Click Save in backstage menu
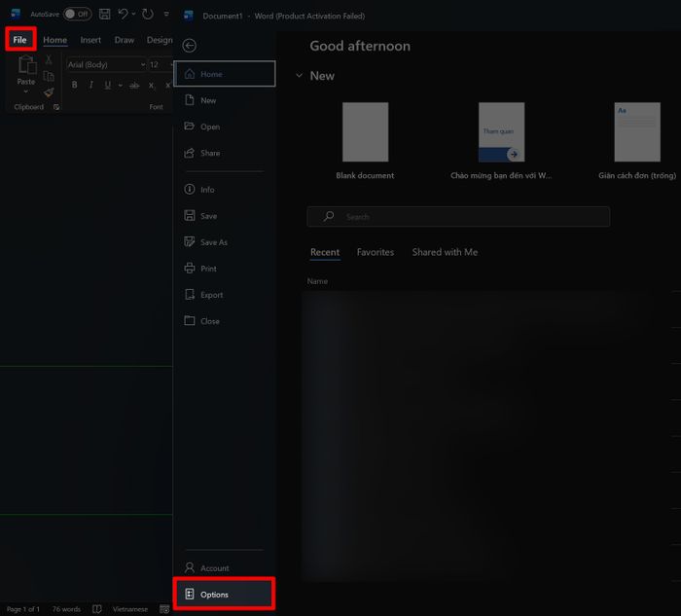 225,216
